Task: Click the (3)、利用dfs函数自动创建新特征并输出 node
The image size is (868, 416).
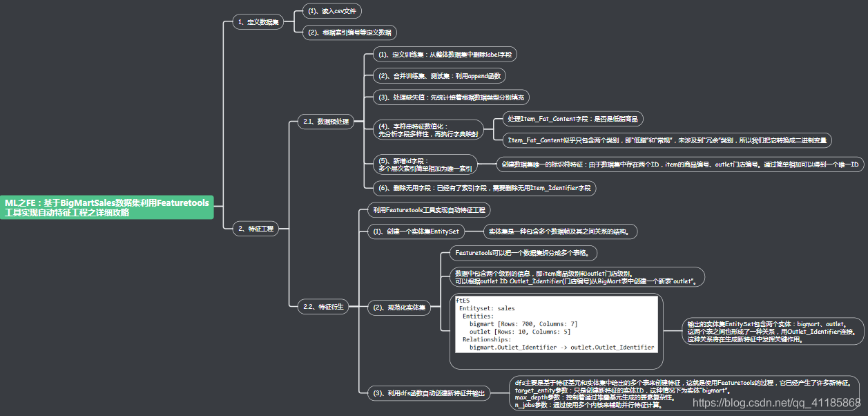Action: (x=428, y=393)
